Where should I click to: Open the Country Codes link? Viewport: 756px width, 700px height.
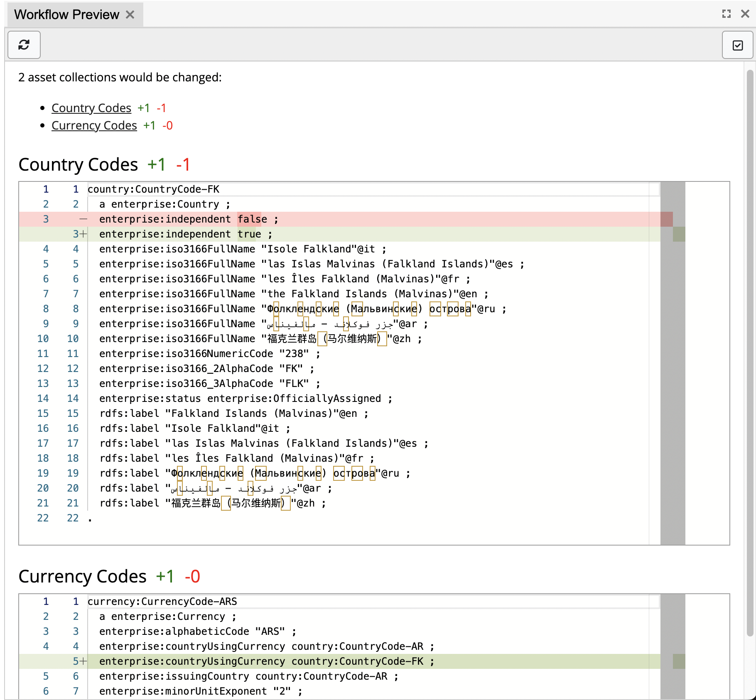tap(91, 108)
